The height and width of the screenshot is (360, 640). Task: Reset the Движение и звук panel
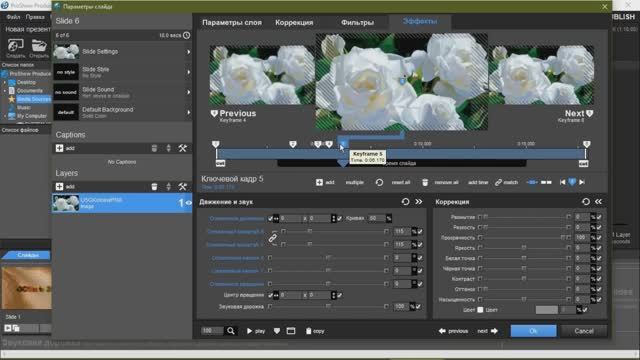(405, 202)
